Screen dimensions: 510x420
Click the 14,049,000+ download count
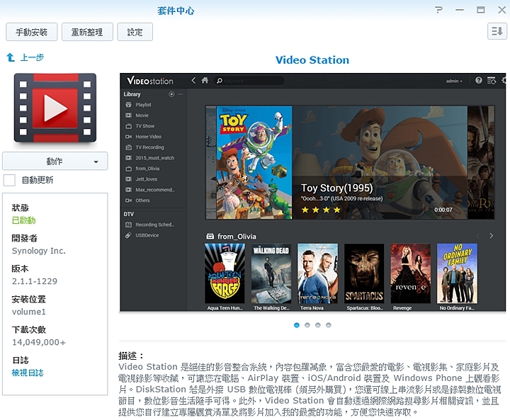point(39,342)
